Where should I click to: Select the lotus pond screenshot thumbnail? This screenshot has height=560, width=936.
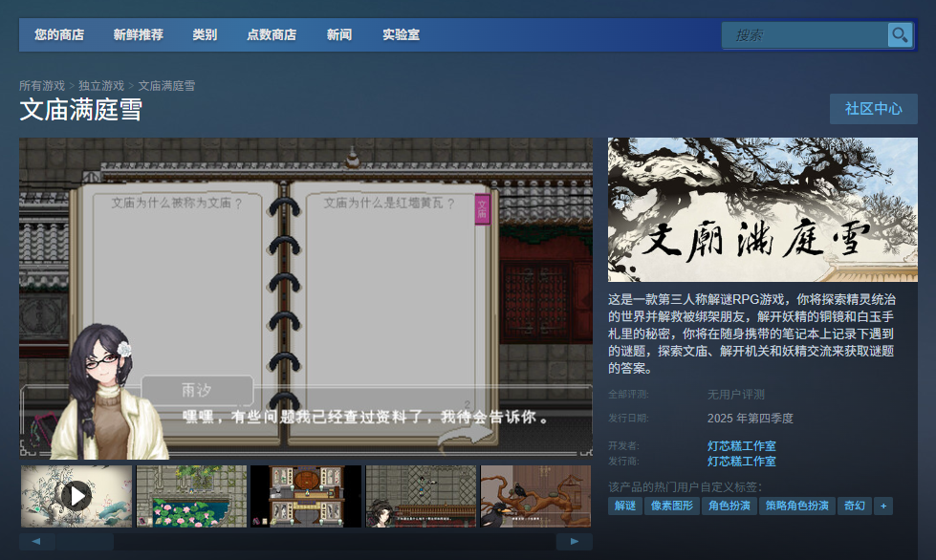coord(191,496)
